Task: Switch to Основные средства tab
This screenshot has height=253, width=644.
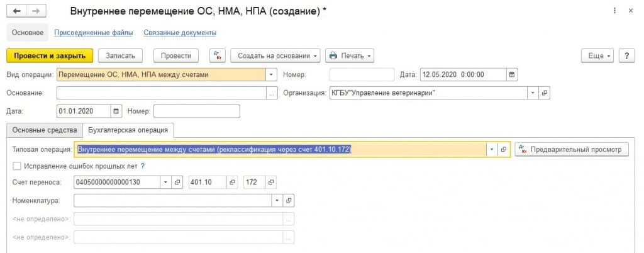Action: click(x=43, y=130)
